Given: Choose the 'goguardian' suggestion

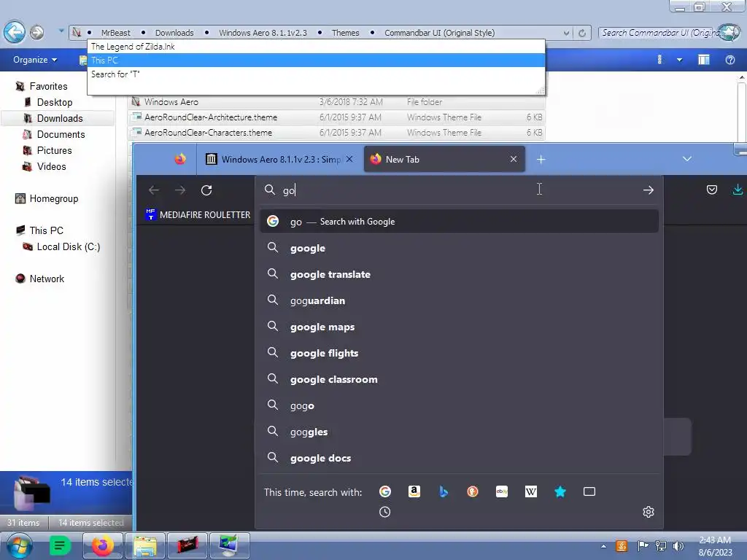Looking at the screenshot, I should [460, 300].
